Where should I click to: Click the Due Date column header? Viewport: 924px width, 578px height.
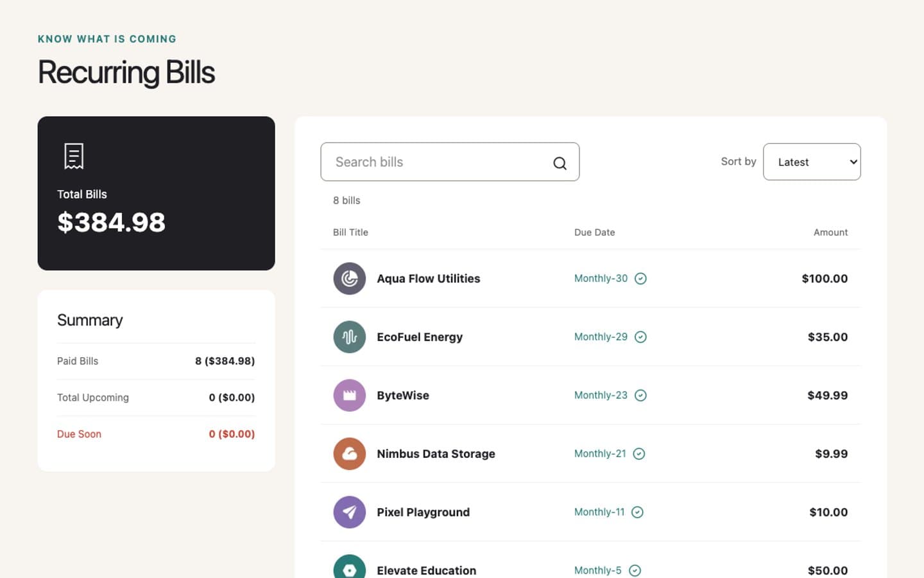point(595,232)
